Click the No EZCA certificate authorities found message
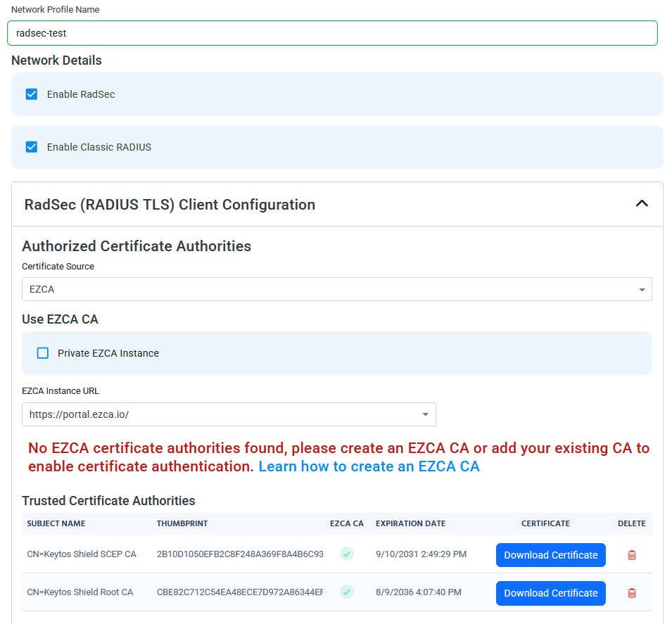Image resolution: width=672 pixels, height=624 pixels. [338, 457]
